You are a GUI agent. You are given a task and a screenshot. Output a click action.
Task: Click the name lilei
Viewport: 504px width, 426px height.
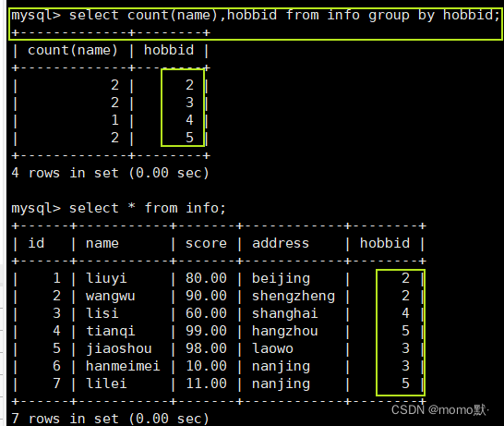[106, 383]
